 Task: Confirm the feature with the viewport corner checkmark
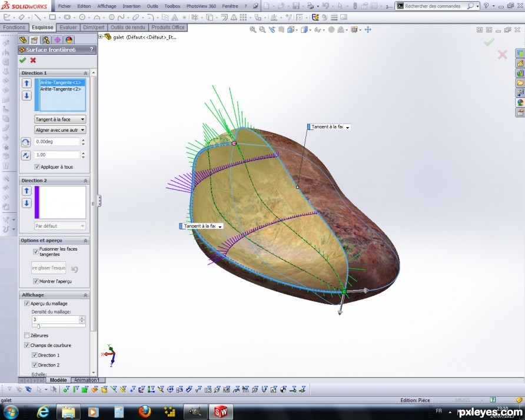click(489, 42)
